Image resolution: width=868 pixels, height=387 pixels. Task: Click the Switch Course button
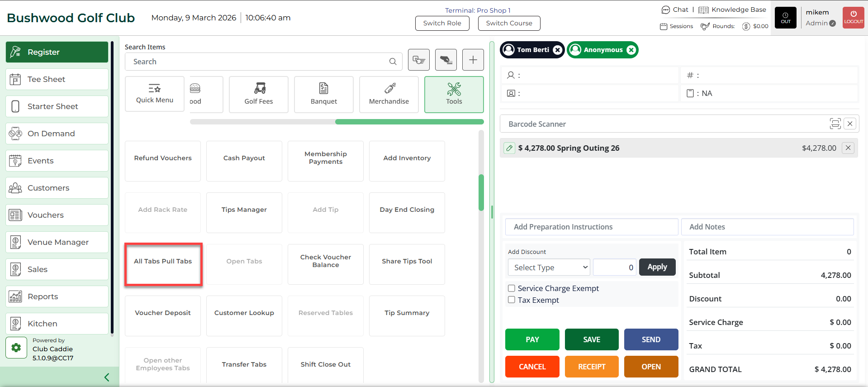tap(509, 23)
